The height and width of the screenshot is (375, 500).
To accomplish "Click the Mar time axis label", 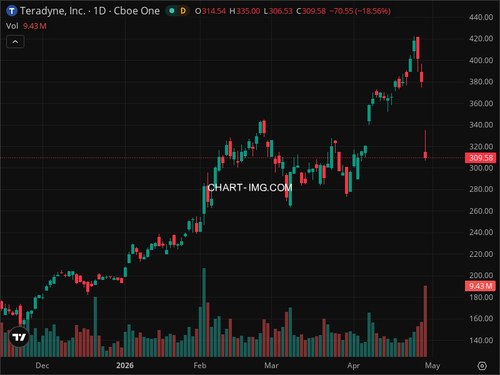I will click(x=271, y=366).
